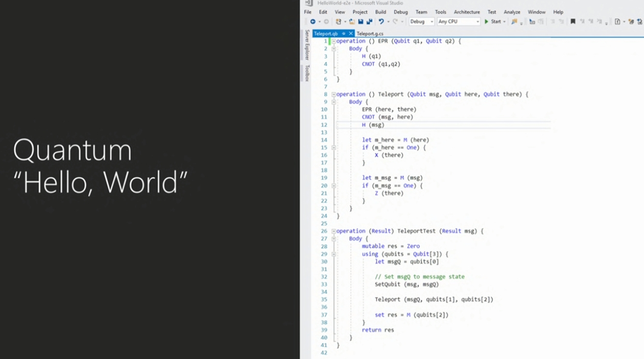This screenshot has height=359, width=644.
Task: Open the Test menu
Action: pos(492,12)
